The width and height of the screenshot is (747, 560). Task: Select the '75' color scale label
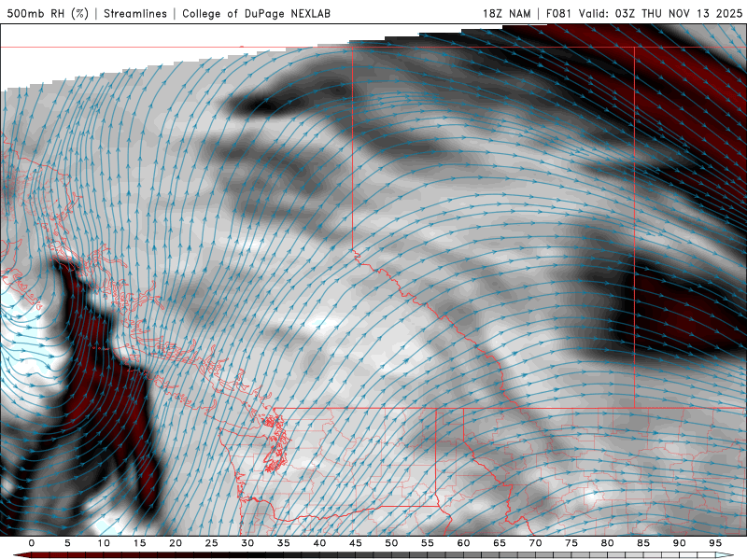coord(571,543)
